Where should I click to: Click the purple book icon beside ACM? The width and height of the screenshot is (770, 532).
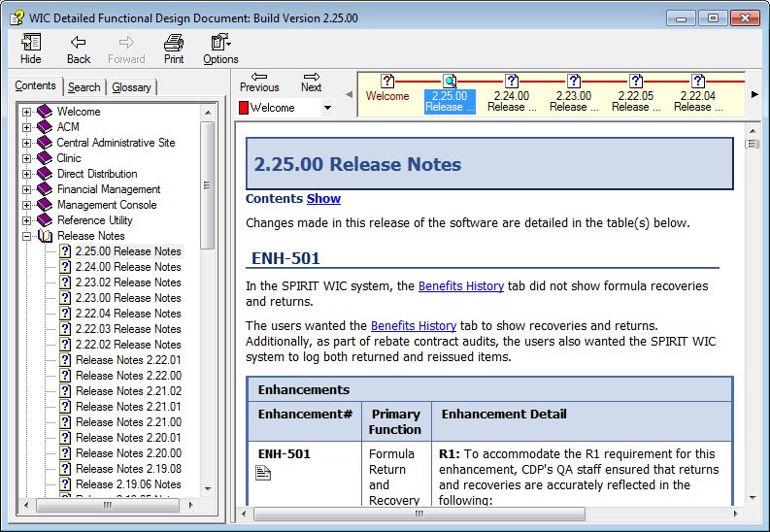[45, 127]
